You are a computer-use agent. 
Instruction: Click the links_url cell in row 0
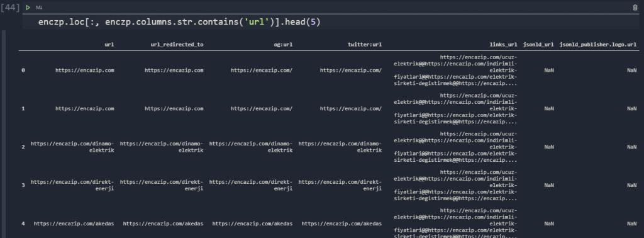[x=455, y=71]
